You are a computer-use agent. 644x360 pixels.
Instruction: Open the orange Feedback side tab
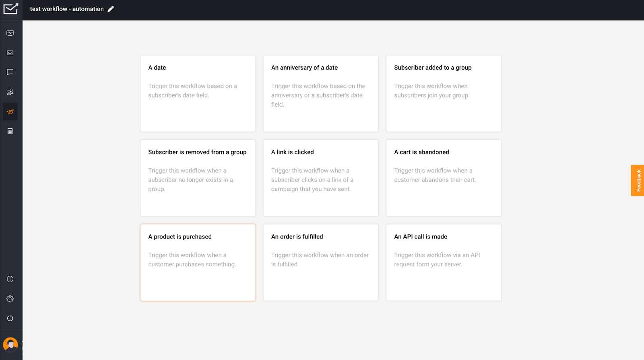[x=637, y=181]
